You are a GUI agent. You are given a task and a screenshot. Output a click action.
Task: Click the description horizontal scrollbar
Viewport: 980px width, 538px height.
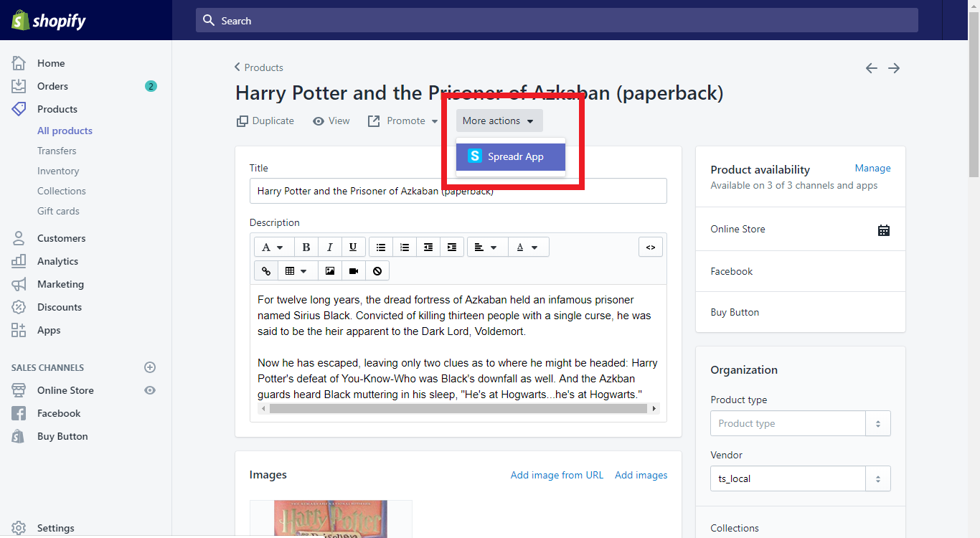click(x=458, y=408)
